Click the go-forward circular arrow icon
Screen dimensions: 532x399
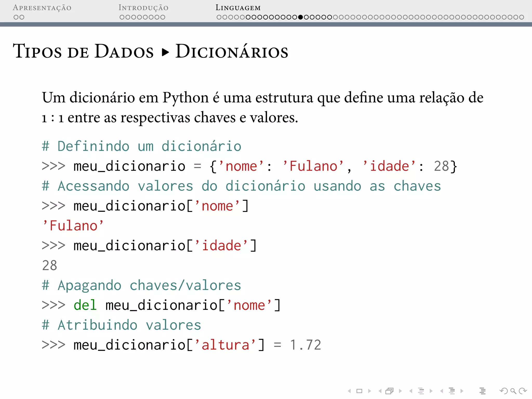tap(522, 391)
